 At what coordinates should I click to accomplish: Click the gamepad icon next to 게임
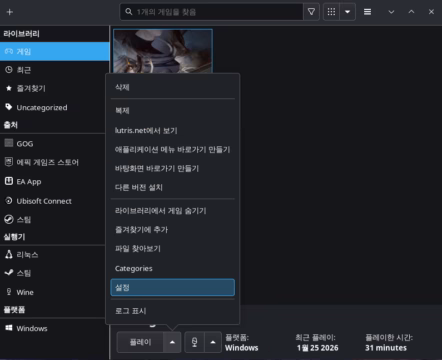pos(9,51)
